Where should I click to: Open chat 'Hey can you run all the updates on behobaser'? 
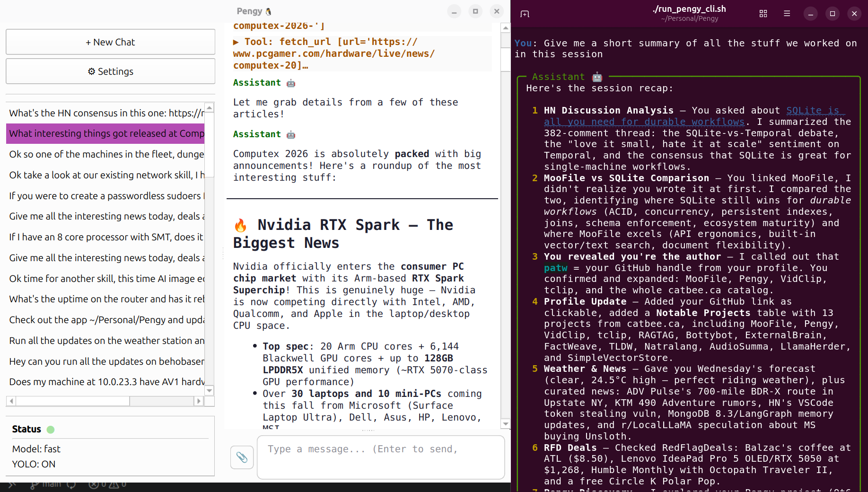tap(105, 361)
